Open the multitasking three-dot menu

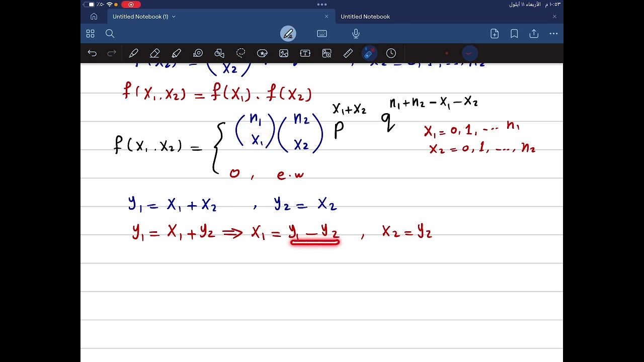(322, 5)
